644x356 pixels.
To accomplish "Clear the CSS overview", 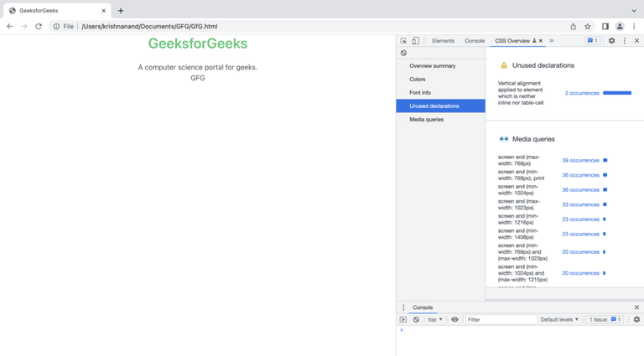I will 403,53.
